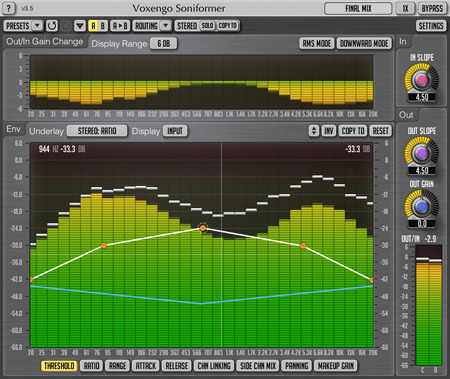Open the Stereo: Ratio underlay selector
Viewport: 450px width, 379px height.
[x=97, y=131]
